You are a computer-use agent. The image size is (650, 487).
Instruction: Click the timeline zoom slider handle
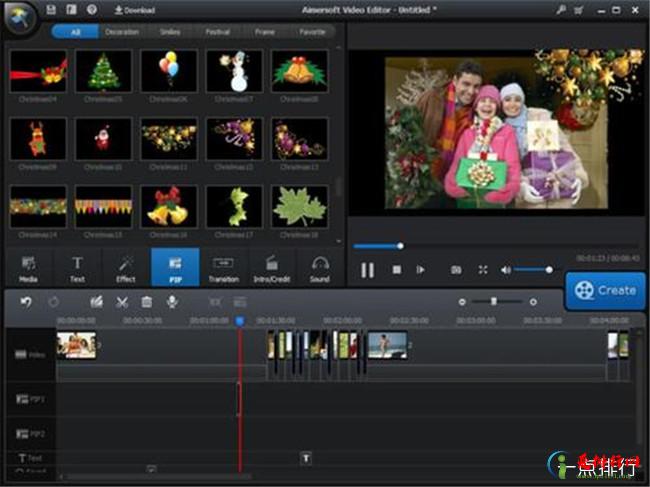tap(493, 301)
